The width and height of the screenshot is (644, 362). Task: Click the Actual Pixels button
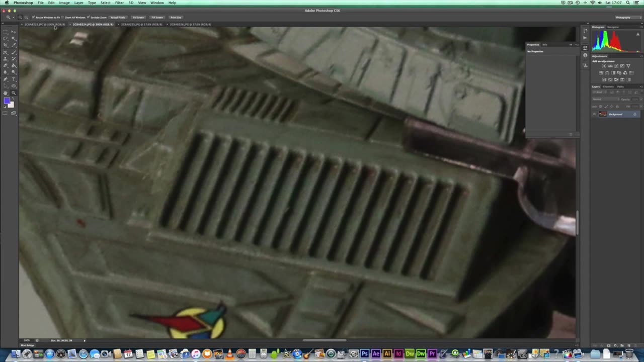[x=118, y=17]
